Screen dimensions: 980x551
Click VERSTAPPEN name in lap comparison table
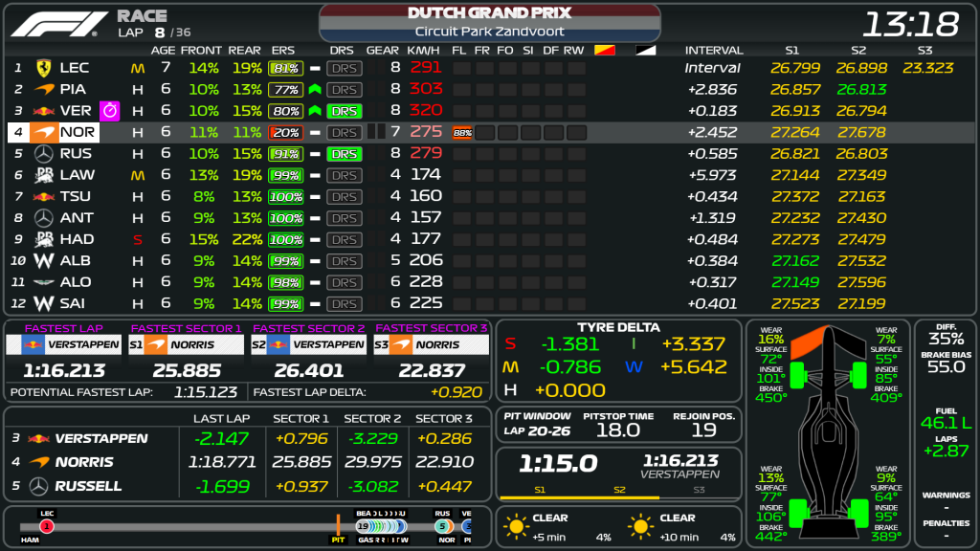[101, 438]
